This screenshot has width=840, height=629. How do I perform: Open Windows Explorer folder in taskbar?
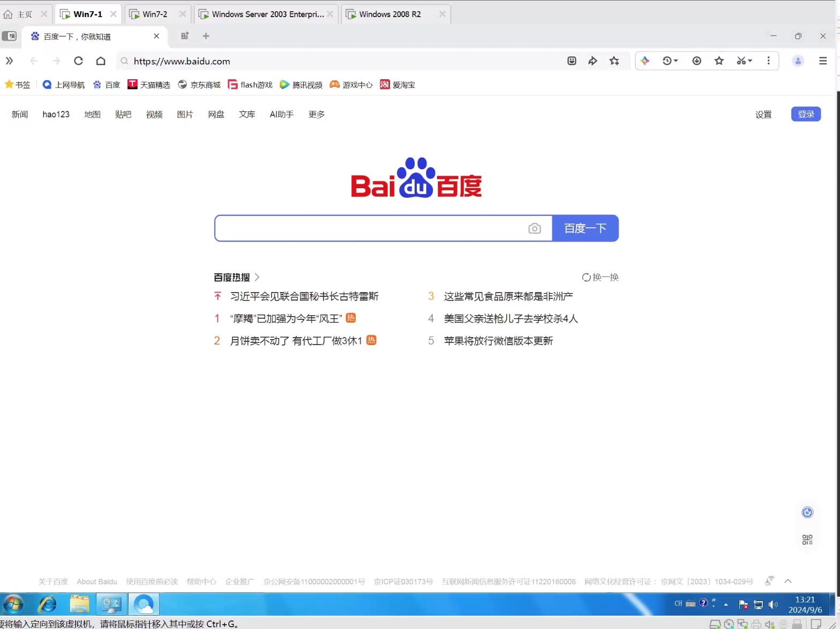click(80, 604)
